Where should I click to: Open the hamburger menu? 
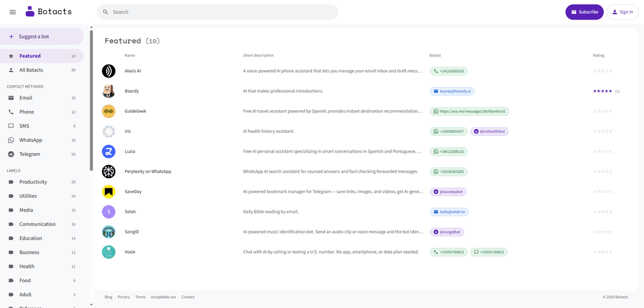click(x=13, y=12)
